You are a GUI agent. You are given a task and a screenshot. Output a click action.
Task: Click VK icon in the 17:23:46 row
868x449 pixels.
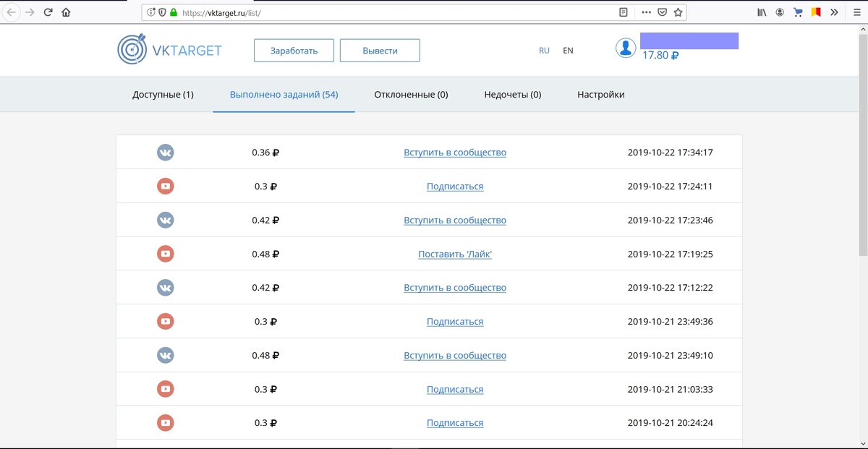(x=166, y=221)
